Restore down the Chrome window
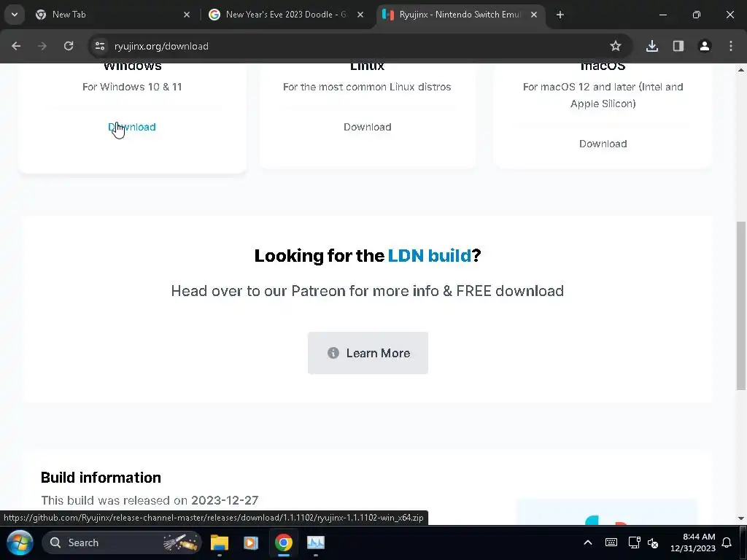The width and height of the screenshot is (747, 560). (x=697, y=15)
